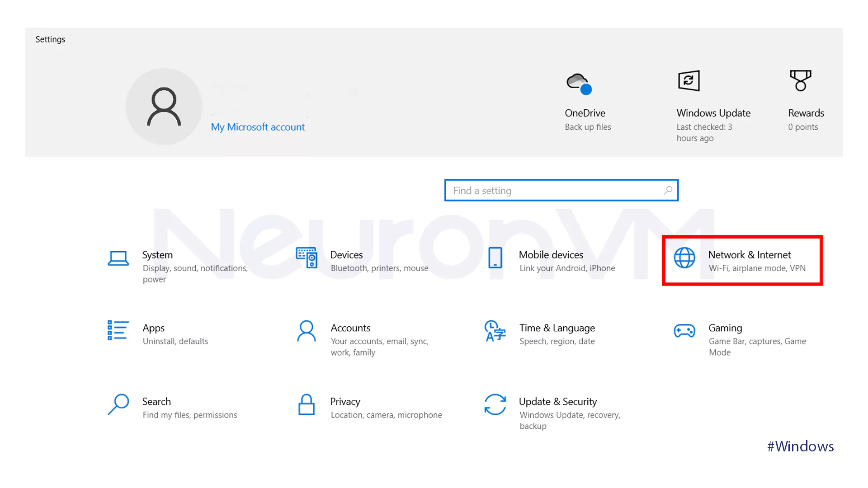Viewport: 868px width, 488px height.
Task: Open the System laptop icon
Action: click(x=118, y=258)
